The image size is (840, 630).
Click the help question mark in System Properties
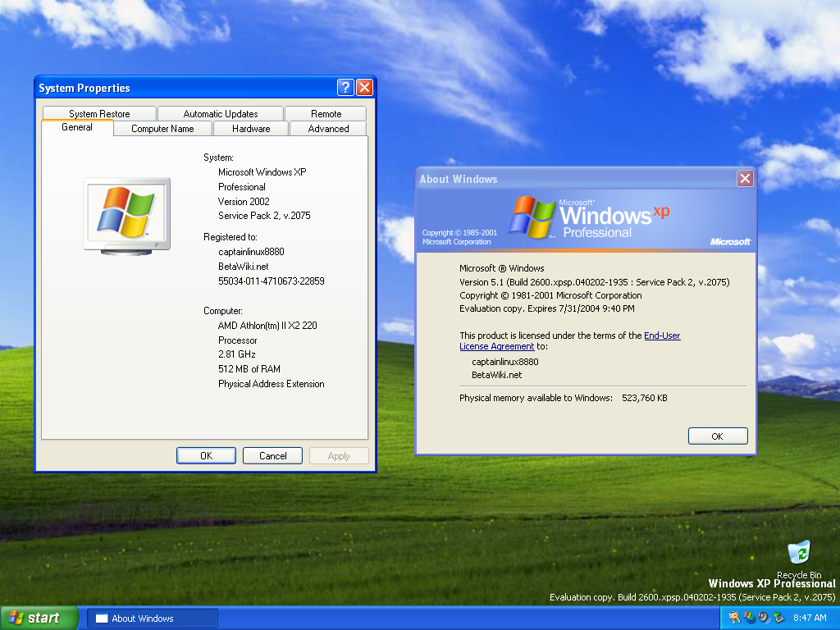click(345, 88)
